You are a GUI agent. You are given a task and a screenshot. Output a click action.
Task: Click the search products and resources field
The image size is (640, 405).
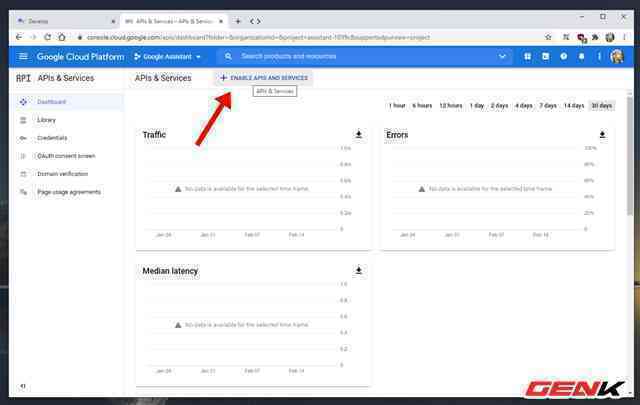(363, 56)
